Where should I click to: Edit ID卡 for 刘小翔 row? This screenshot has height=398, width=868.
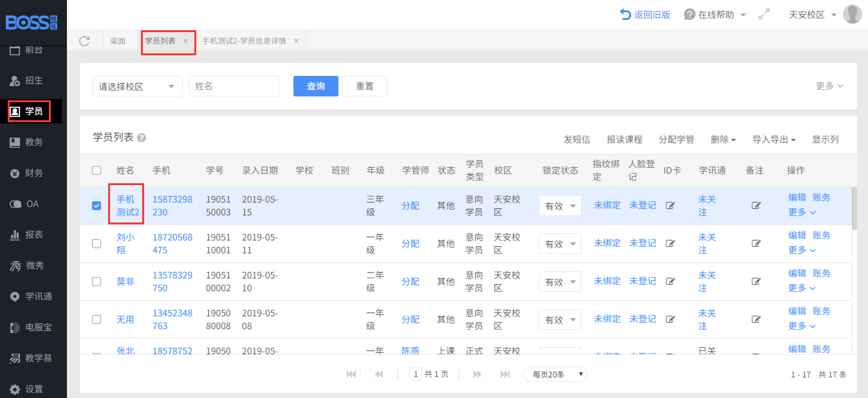(x=670, y=244)
